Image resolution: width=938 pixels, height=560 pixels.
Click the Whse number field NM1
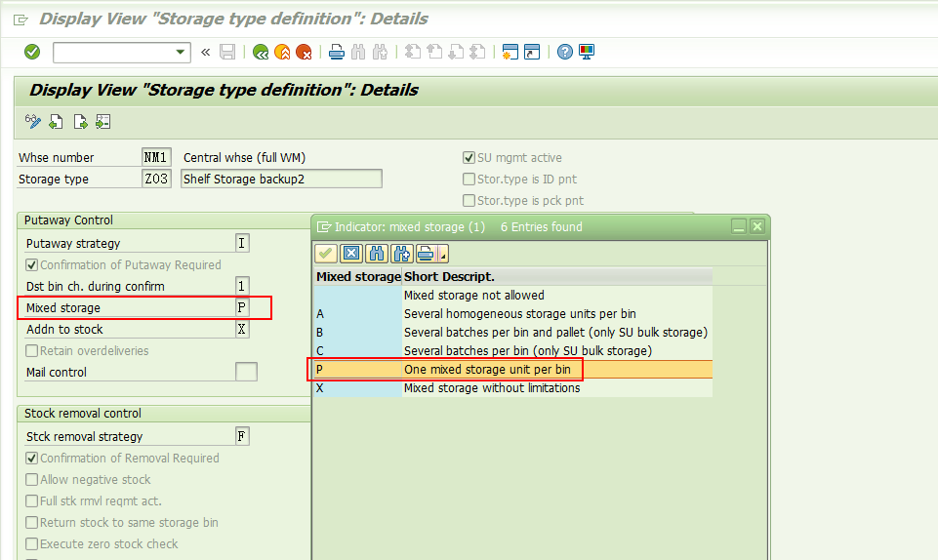[x=156, y=158]
